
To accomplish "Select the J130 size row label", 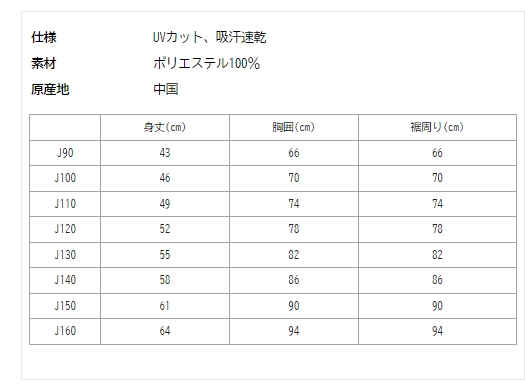I will click(65, 255).
